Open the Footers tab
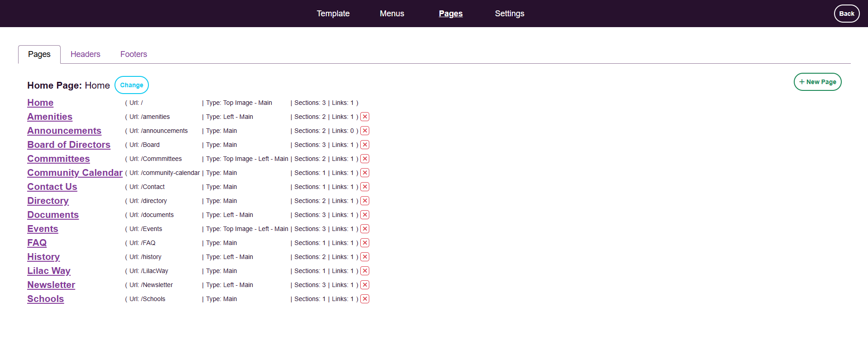Viewport: 868px width, 344px height. tap(134, 54)
